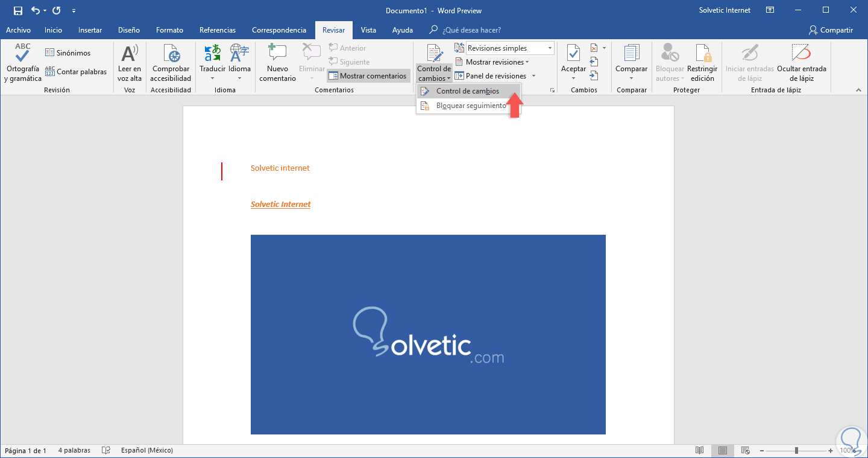Viewport: 868px width, 458px height.
Task: Open the undo history dropdown arrow
Action: tap(45, 11)
